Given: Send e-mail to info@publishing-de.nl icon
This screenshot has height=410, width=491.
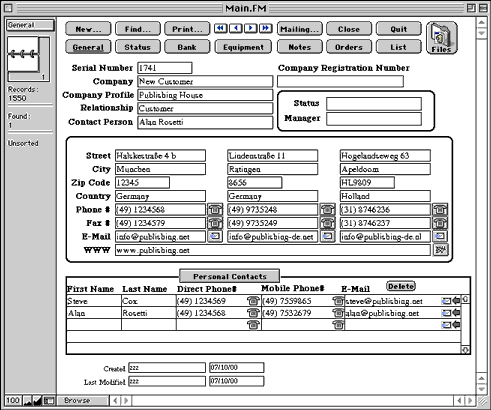Looking at the screenshot, I should click(440, 236).
